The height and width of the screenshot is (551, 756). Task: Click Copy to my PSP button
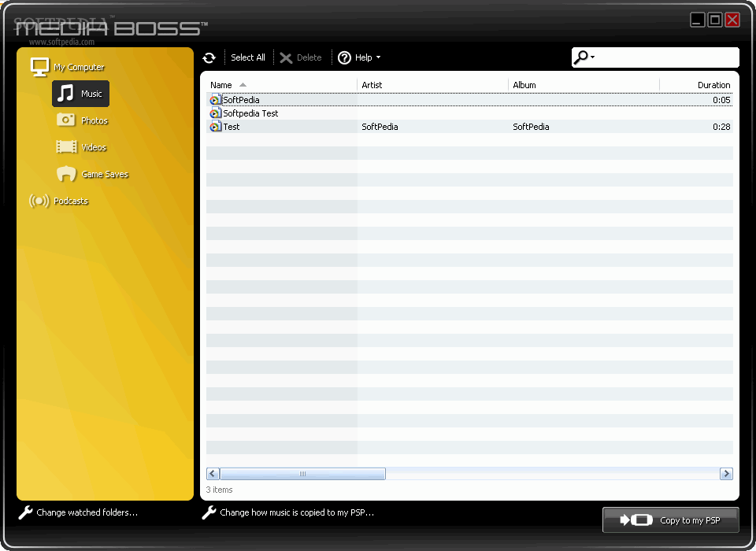point(671,520)
